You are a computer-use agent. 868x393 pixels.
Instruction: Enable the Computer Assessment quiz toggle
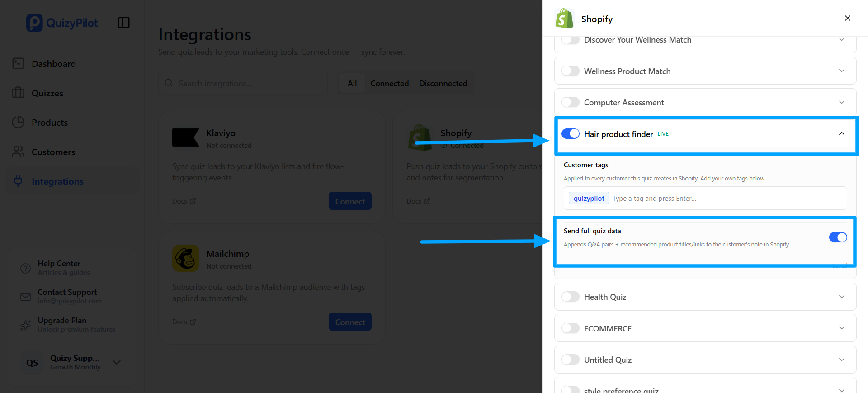coord(571,102)
